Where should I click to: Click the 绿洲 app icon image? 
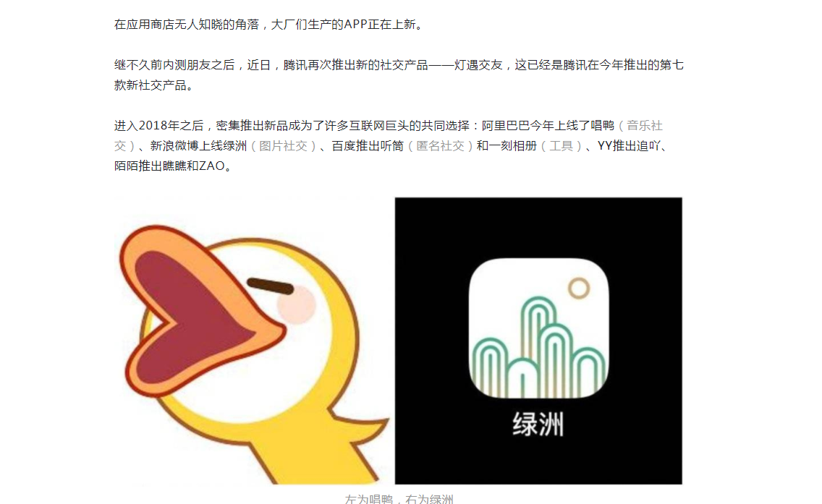click(538, 328)
